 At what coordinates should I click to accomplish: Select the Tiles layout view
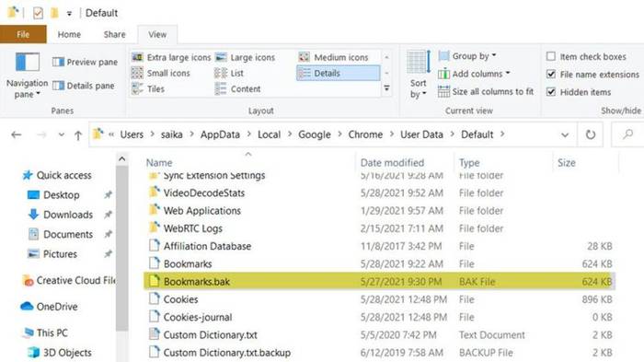pos(148,88)
